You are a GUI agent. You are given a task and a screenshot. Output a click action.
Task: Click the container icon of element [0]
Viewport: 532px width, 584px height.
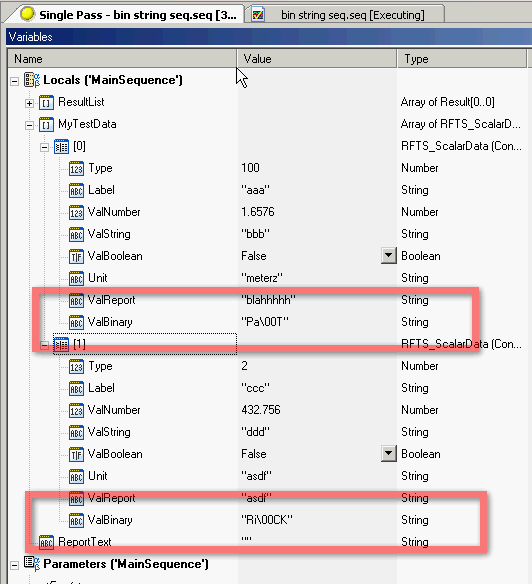61,147
